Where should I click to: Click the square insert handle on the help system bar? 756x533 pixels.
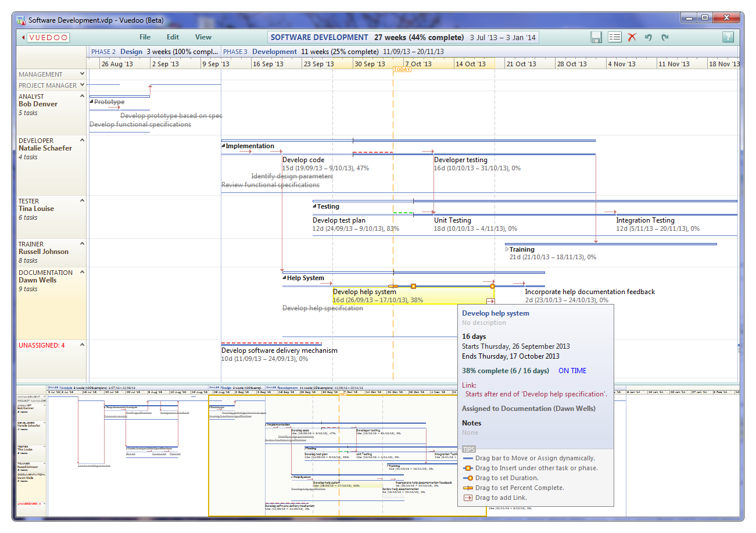(x=413, y=286)
